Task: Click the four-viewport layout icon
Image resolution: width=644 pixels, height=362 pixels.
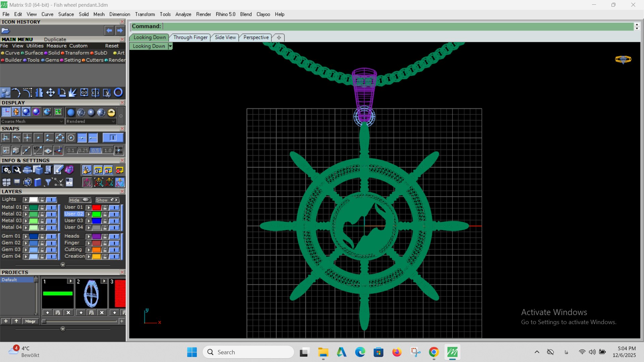Action: pos(6,182)
